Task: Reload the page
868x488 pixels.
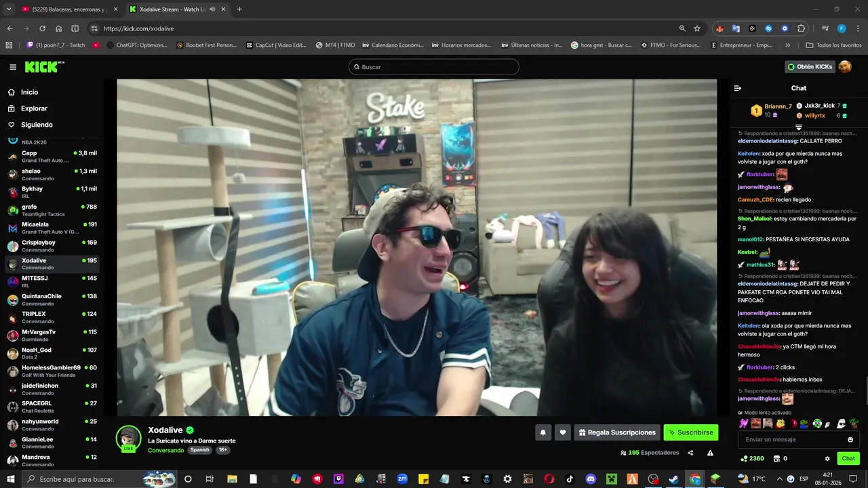Action: click(x=42, y=28)
